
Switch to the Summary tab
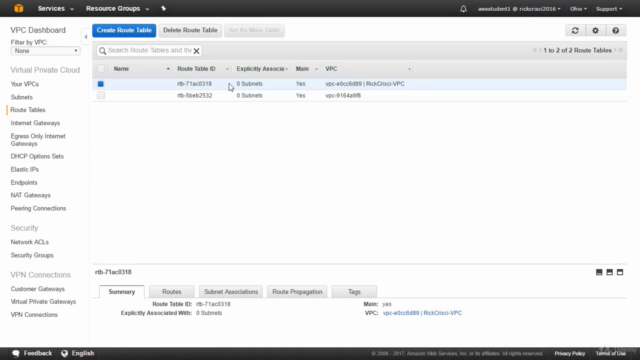[122, 292]
